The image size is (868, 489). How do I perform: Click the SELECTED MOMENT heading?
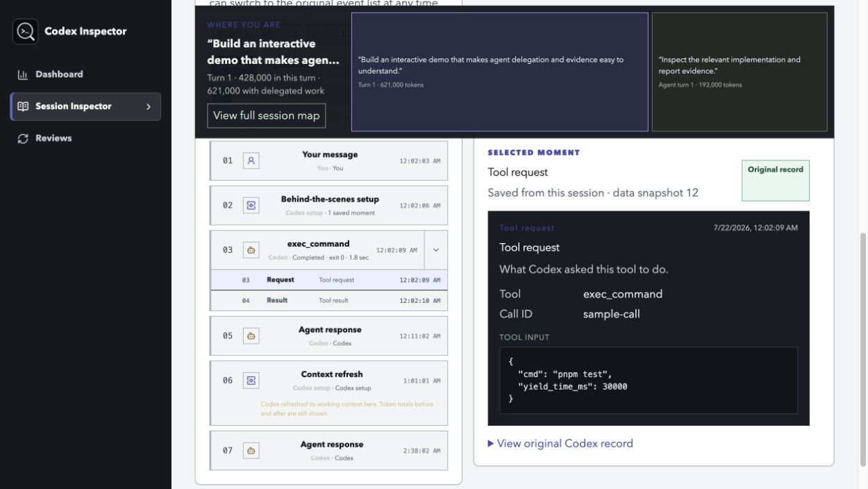click(534, 153)
